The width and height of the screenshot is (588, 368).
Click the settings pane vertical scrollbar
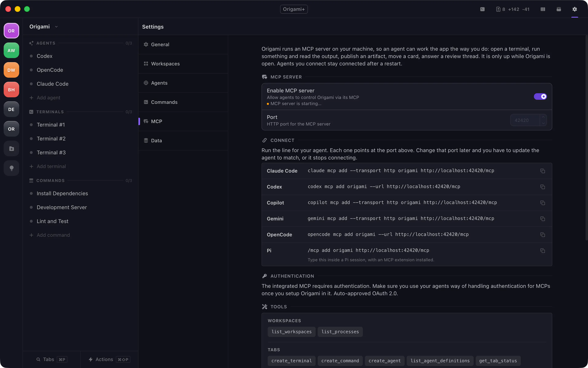tap(586, 138)
